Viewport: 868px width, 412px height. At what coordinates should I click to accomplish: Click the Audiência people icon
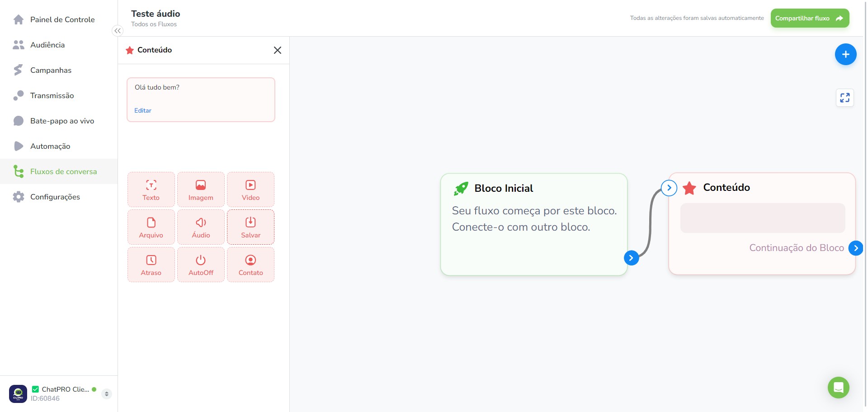pos(19,45)
